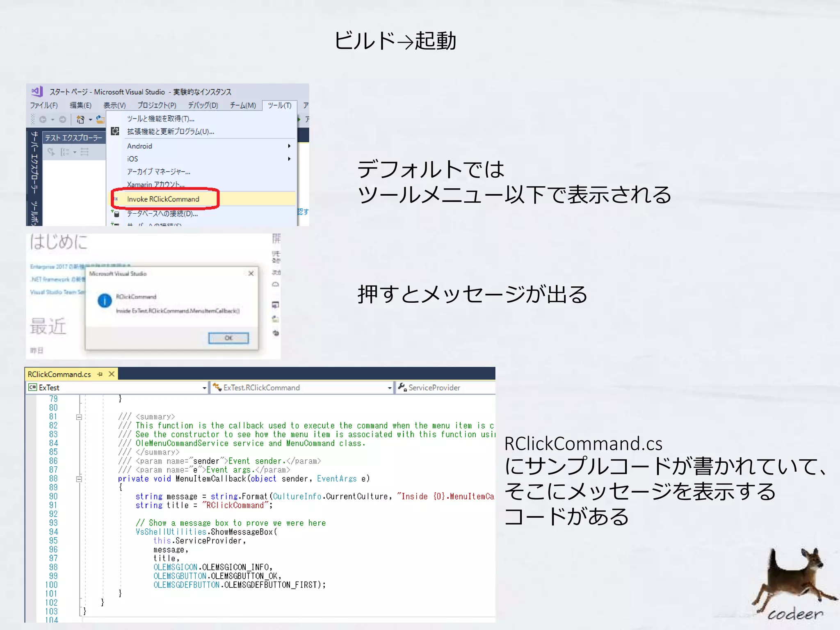
Task: Click the navigate forward arrow icon
Action: point(62,119)
